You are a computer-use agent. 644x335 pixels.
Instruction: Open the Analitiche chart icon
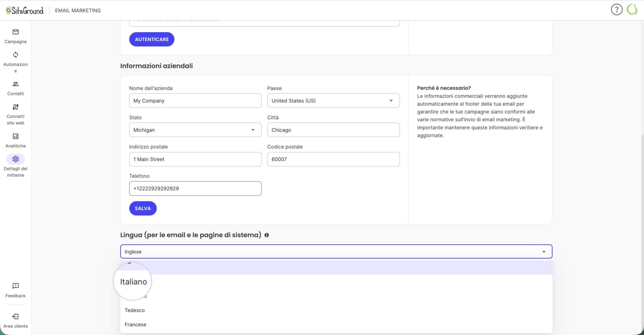[x=16, y=136]
